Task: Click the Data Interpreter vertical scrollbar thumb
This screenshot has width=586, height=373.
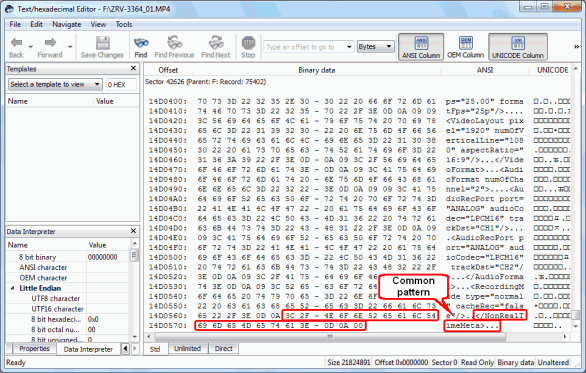Action: [134, 256]
